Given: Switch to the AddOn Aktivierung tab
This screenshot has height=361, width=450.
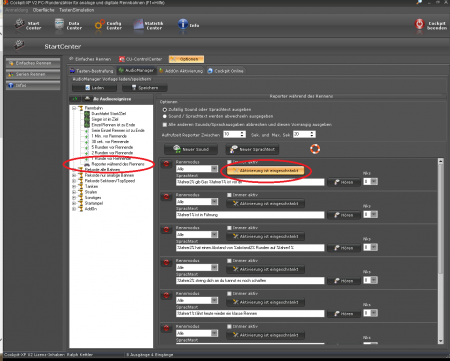Looking at the screenshot, I should pos(181,71).
